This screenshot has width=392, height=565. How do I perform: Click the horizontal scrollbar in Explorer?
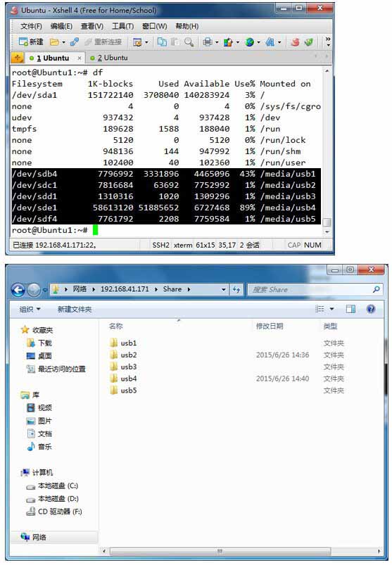[220, 552]
